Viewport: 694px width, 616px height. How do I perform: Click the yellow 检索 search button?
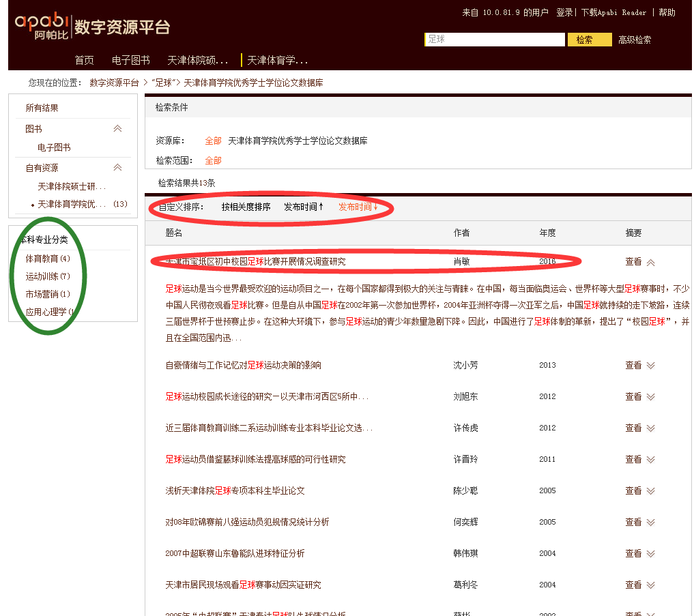589,40
